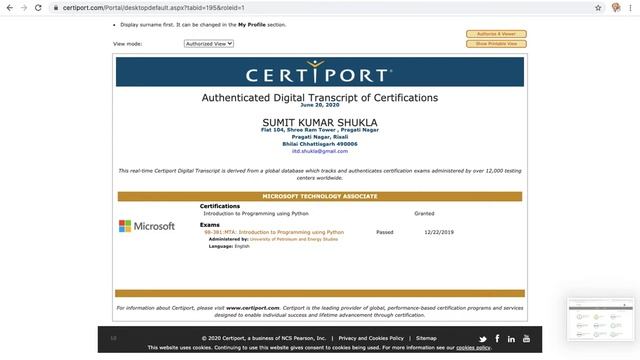Open the Twitter icon in the footer
The height and width of the screenshot is (360, 640).
tap(483, 339)
